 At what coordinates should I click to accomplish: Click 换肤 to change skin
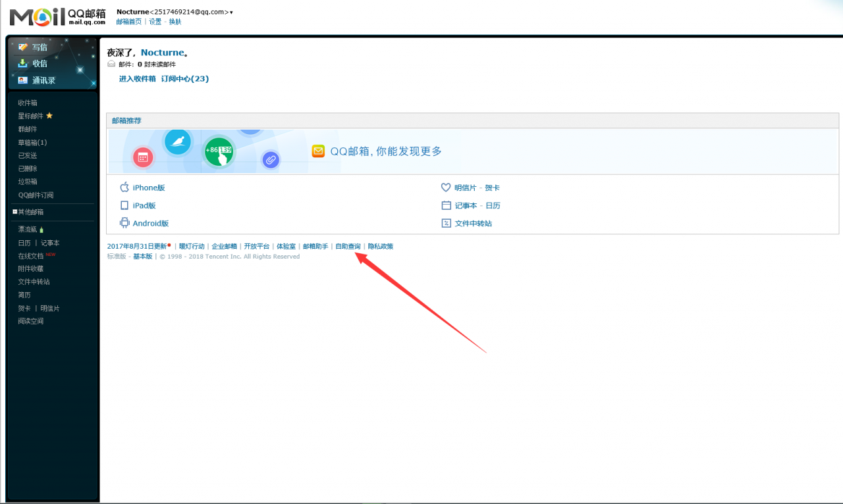(175, 22)
